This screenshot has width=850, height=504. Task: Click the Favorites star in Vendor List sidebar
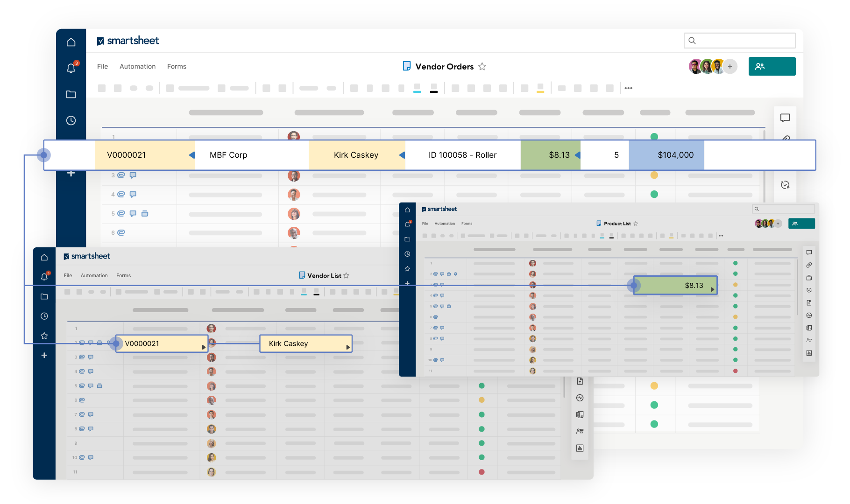point(44,336)
